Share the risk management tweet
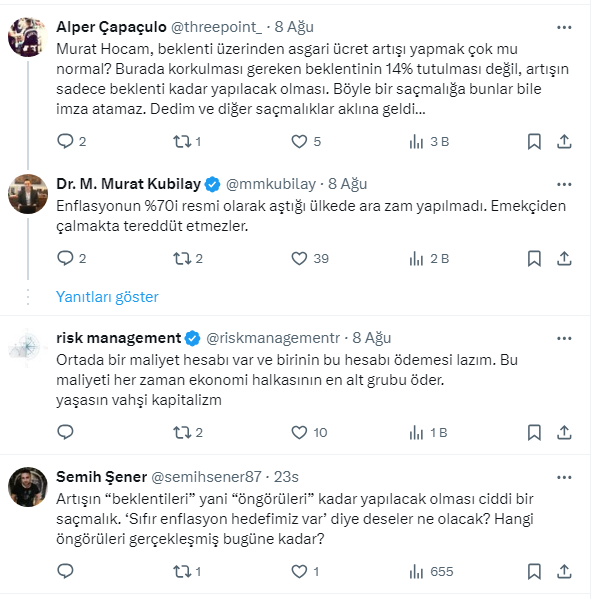This screenshot has height=599, width=604. click(x=564, y=433)
